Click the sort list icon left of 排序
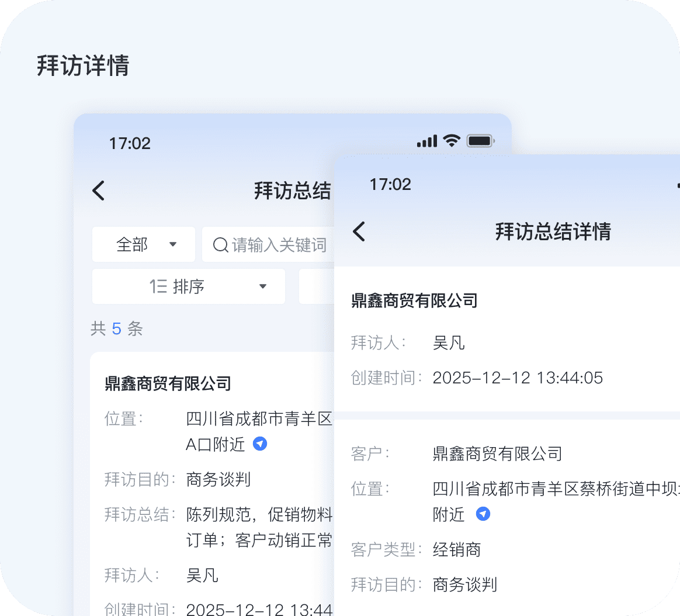 (x=158, y=286)
